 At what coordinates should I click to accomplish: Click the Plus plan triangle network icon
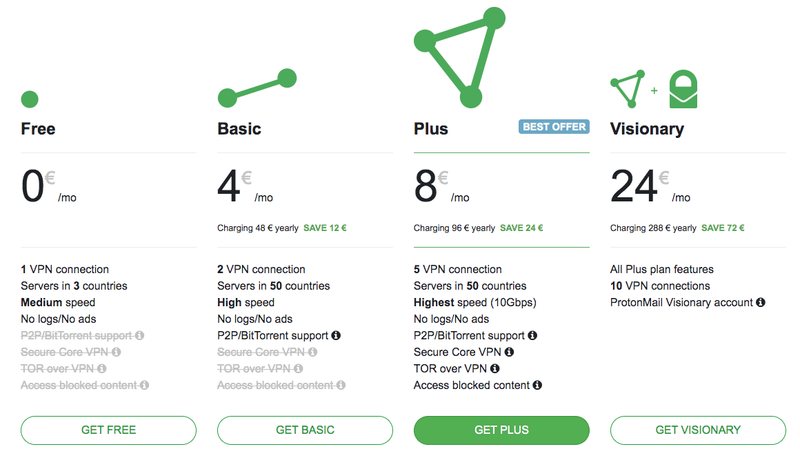(x=459, y=57)
